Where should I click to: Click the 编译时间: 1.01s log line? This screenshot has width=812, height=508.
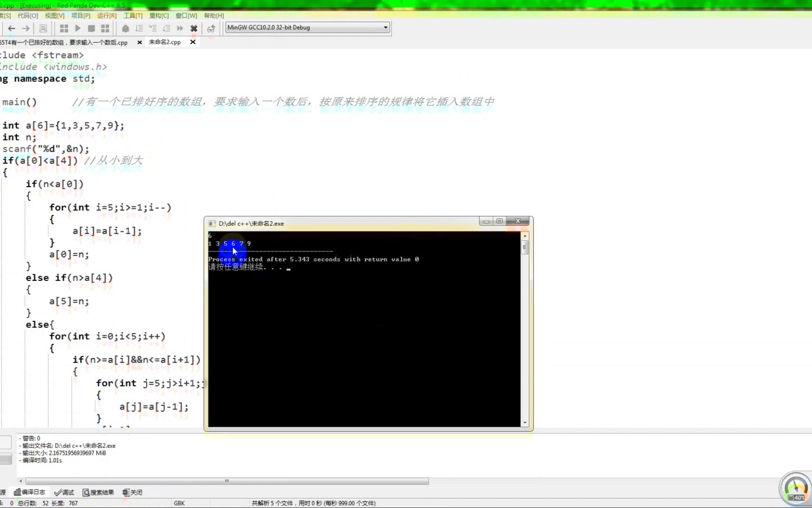click(x=40, y=460)
